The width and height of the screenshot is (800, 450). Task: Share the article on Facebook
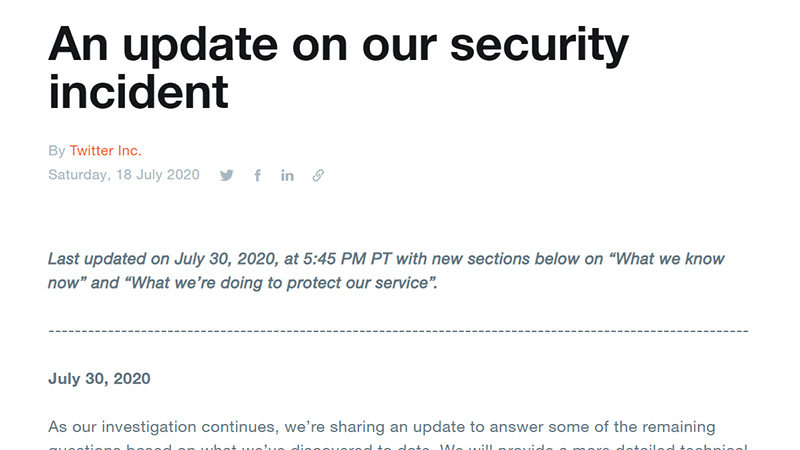tap(257, 176)
